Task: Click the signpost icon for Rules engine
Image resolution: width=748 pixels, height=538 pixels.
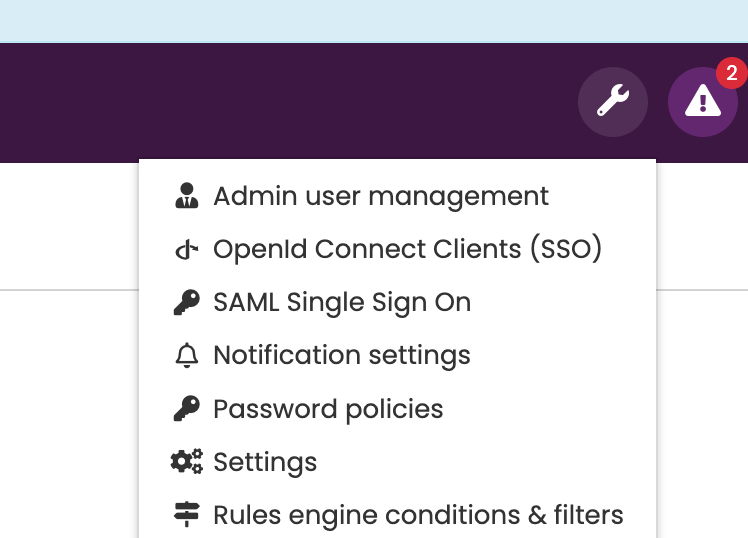Action: (x=187, y=515)
